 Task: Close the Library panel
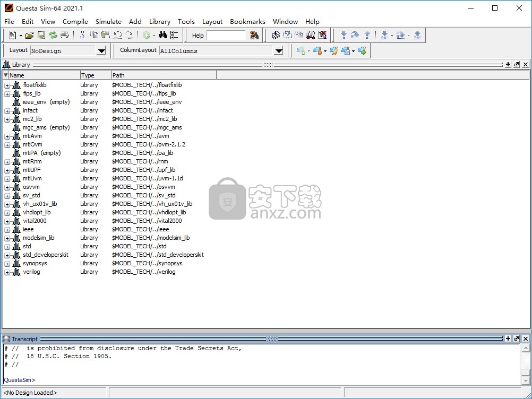[526, 64]
